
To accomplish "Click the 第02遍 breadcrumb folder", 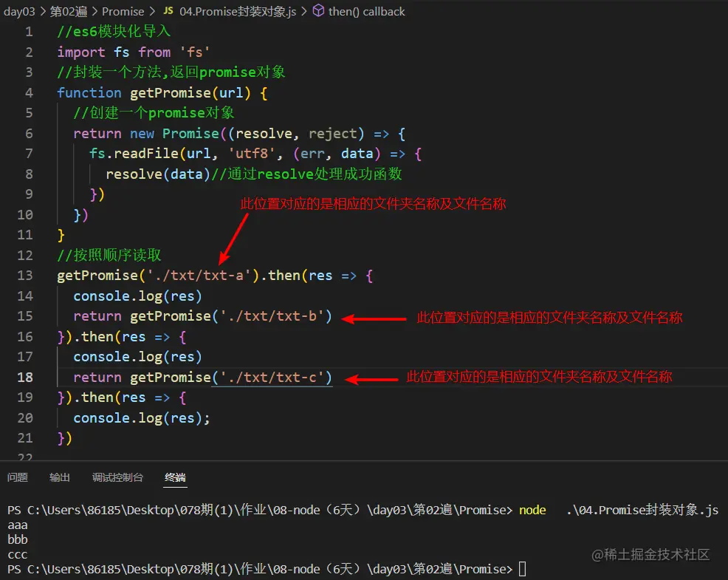I will pos(68,11).
